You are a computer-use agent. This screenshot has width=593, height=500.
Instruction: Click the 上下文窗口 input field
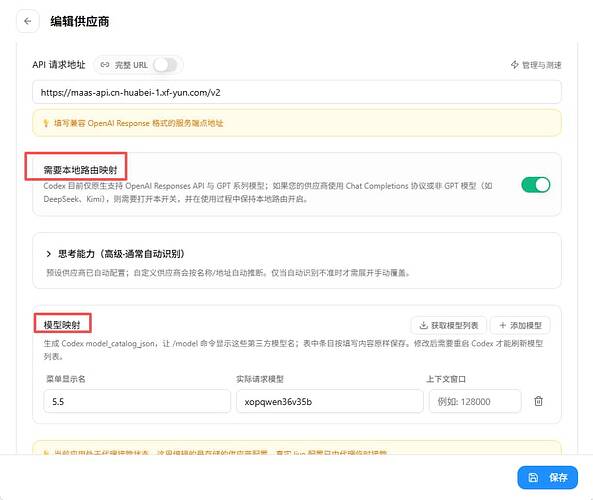coord(475,401)
